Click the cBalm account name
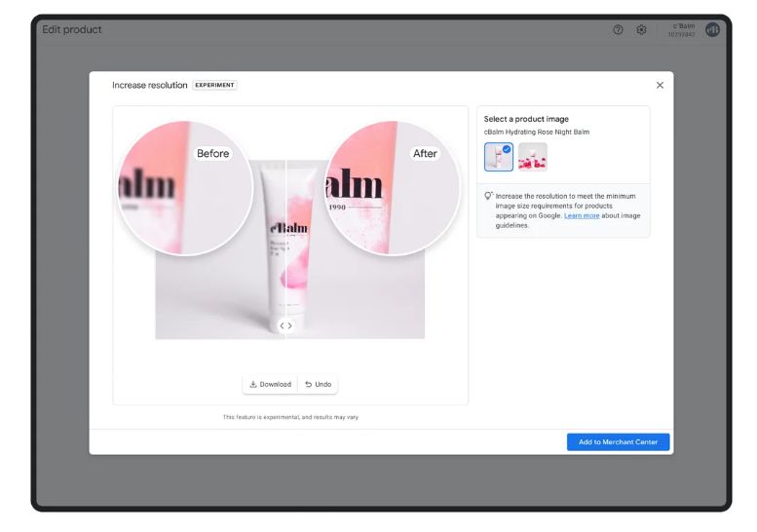The width and height of the screenshot is (757, 532). pos(683,26)
